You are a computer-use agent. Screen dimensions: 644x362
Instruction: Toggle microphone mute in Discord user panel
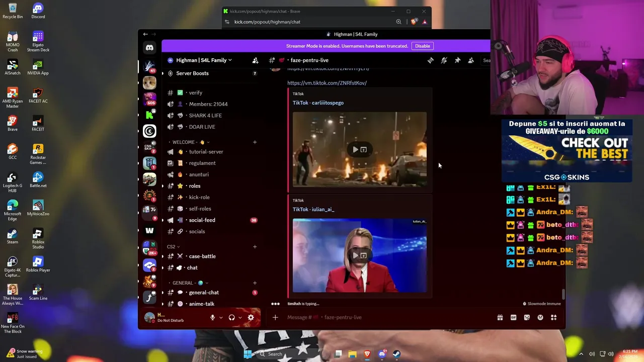(x=212, y=317)
